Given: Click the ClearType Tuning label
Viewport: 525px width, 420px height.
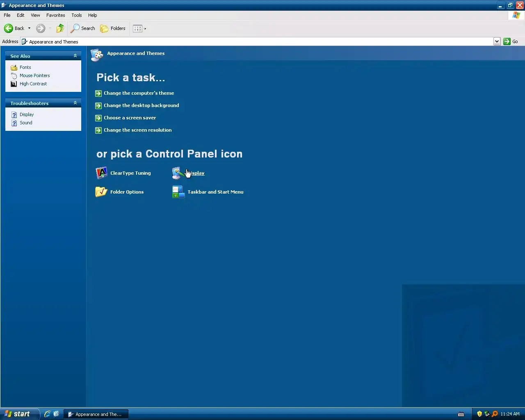Looking at the screenshot, I should (x=130, y=173).
